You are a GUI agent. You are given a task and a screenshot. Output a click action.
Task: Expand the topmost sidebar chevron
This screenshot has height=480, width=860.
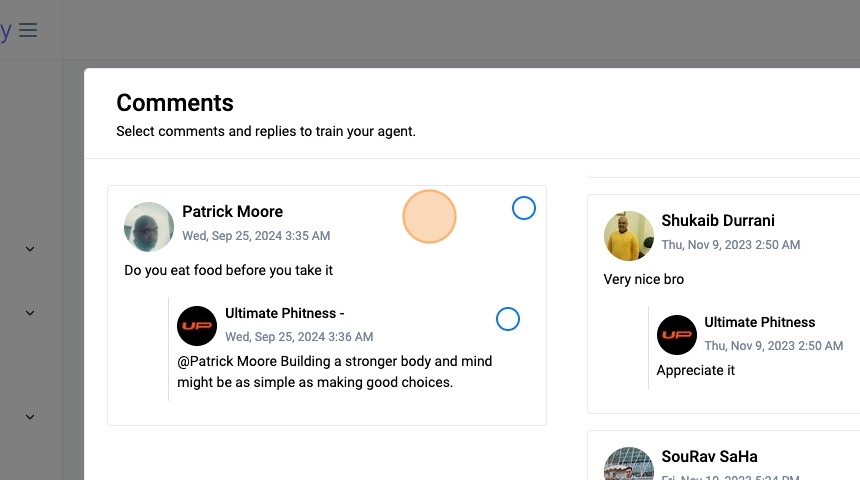(x=30, y=248)
